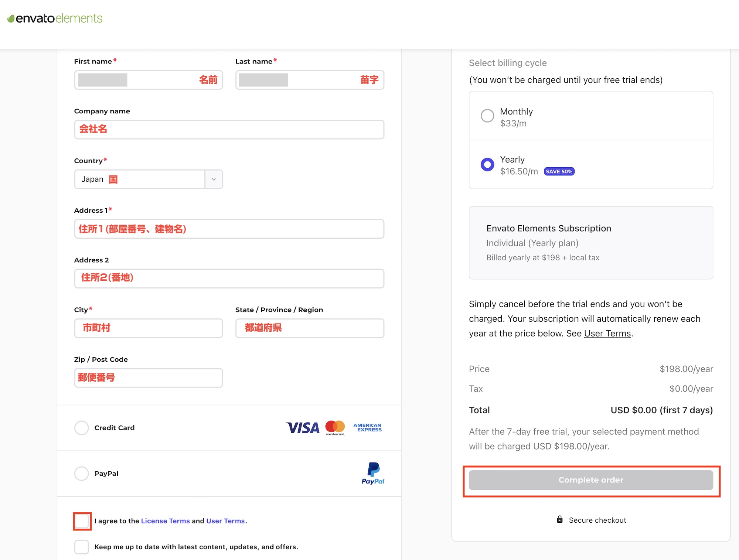This screenshot has width=739, height=560.
Task: Click the Secure checkout lock icon
Action: pos(560,519)
